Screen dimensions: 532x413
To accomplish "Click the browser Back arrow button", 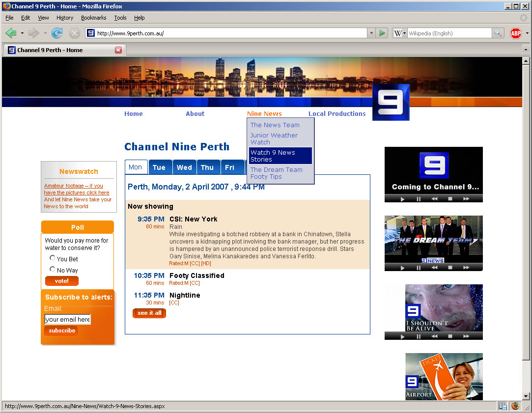I will tap(11, 33).
